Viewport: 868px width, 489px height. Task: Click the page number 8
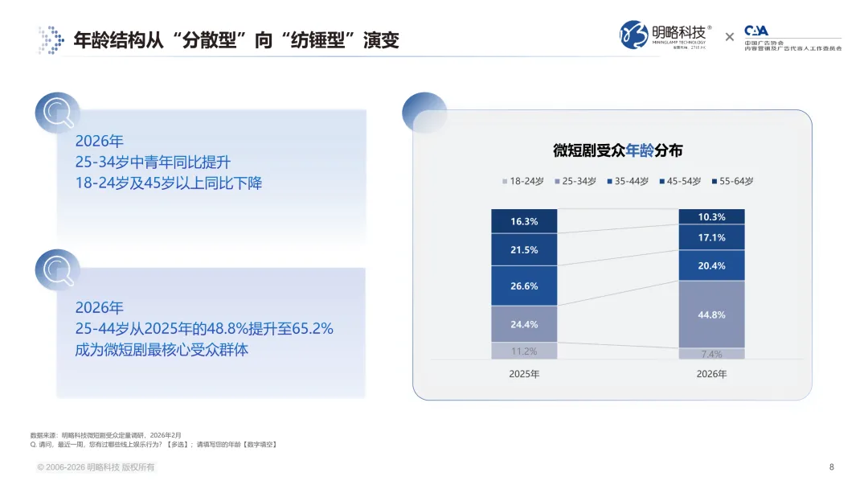[x=832, y=466]
